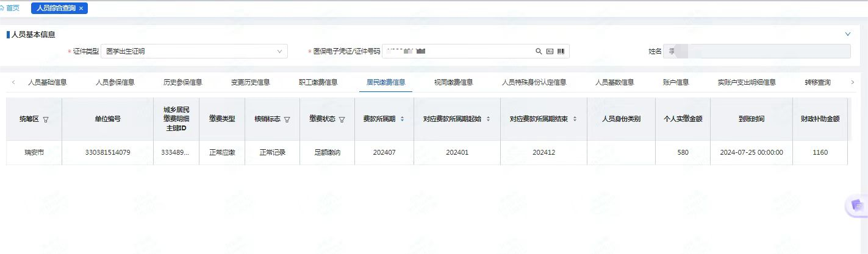Click the 2024-07-25 00:00:00 cell
Image resolution: width=868 pixels, height=254 pixels.
pos(751,152)
